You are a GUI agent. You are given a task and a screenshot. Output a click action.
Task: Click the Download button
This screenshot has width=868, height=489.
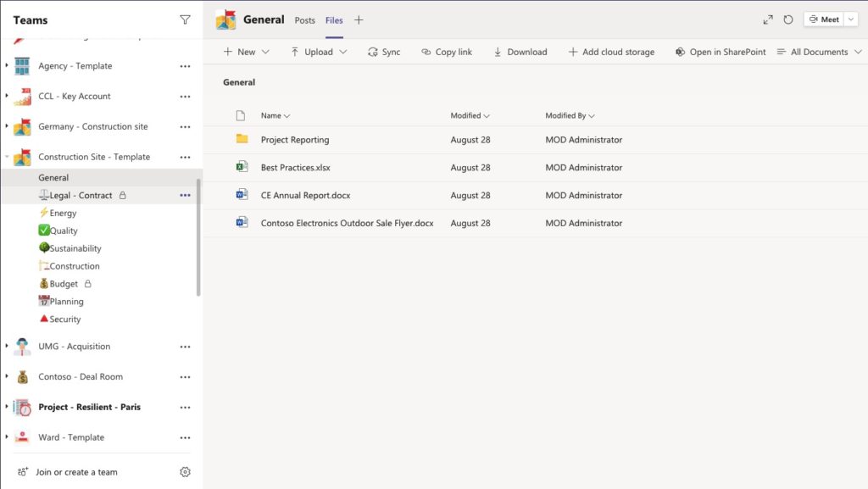tap(520, 52)
